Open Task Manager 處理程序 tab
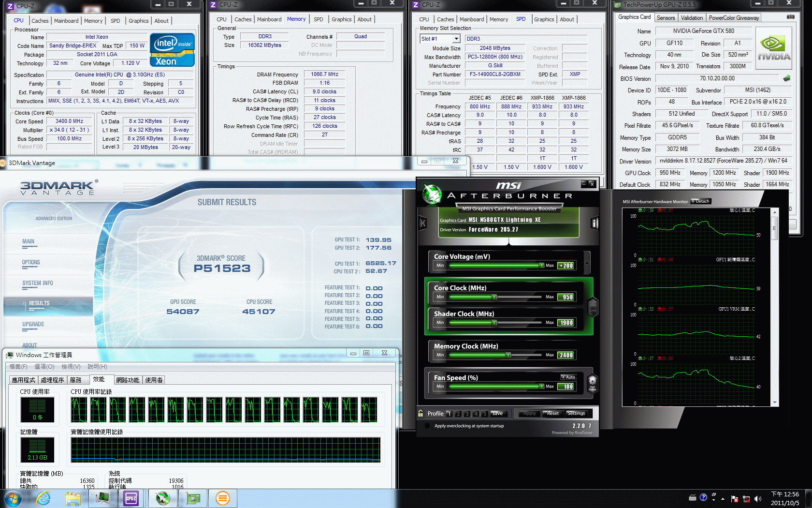 [x=52, y=380]
